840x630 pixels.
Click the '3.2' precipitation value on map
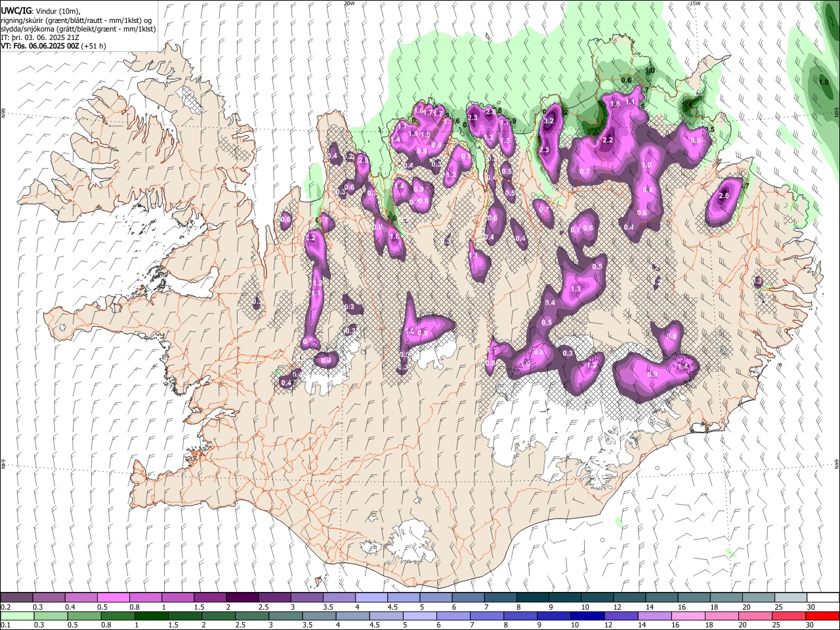pos(549,121)
